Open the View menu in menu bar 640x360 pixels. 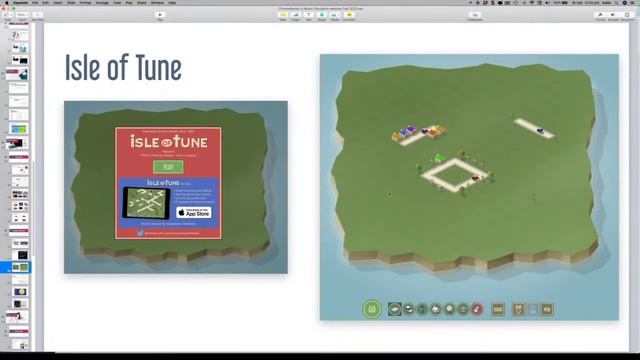(117, 3)
